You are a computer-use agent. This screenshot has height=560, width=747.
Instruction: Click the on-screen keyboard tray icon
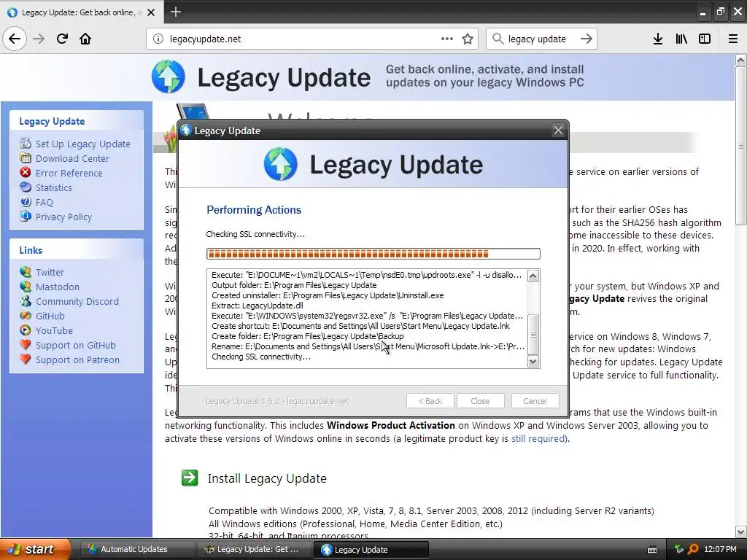pos(652,550)
